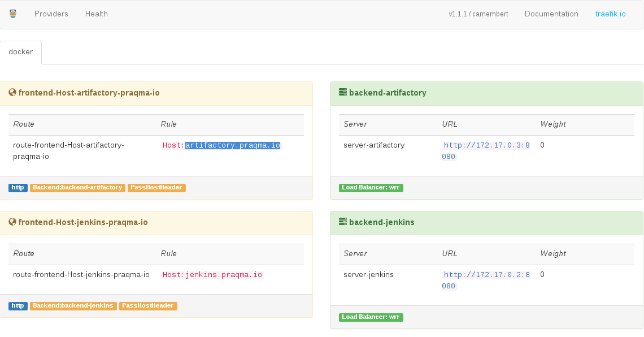The width and height of the screenshot is (644, 337).
Task: Click Load Balancer: wrr badge under backend-jenkins
Action: 371,317
